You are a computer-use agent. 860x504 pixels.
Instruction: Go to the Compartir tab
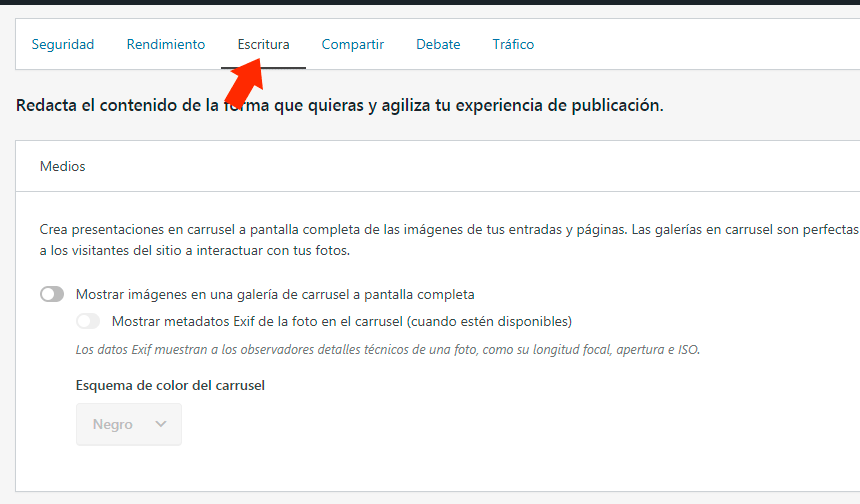point(352,44)
